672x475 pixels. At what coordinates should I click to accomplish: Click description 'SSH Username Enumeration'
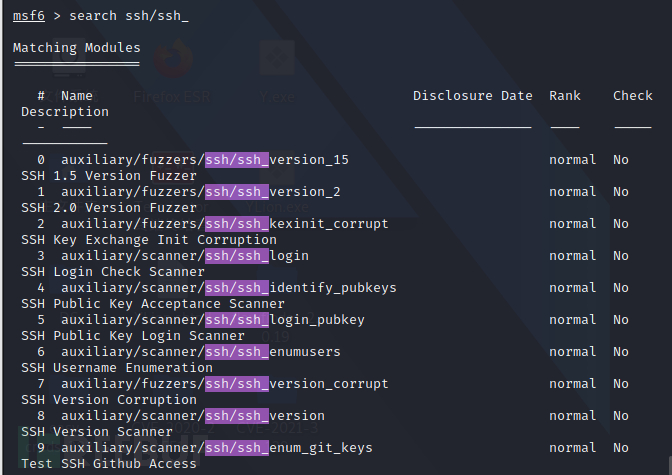click(117, 368)
